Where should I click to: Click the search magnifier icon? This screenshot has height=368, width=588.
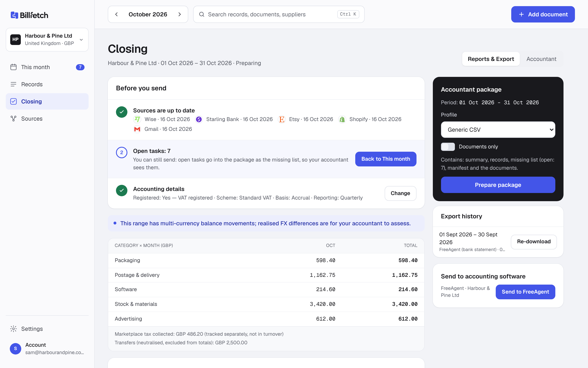pyautogui.click(x=202, y=14)
